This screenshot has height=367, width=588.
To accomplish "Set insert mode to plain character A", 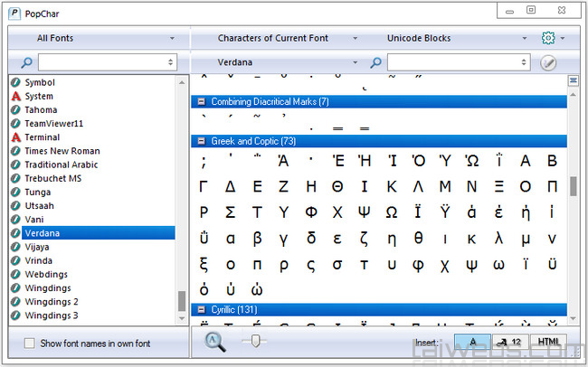I will (473, 341).
